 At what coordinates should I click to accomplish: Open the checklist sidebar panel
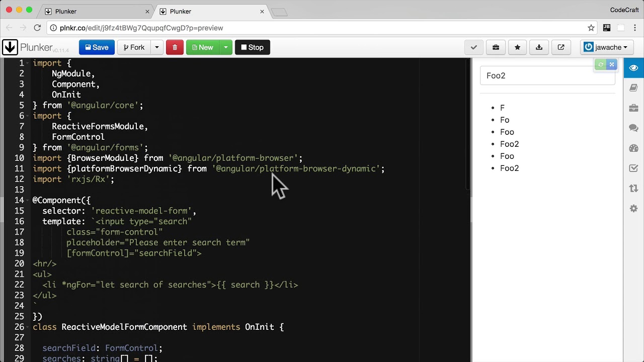pyautogui.click(x=633, y=168)
